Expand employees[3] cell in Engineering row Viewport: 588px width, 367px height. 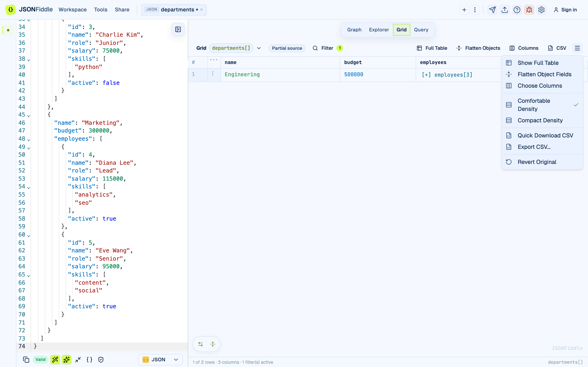click(447, 74)
